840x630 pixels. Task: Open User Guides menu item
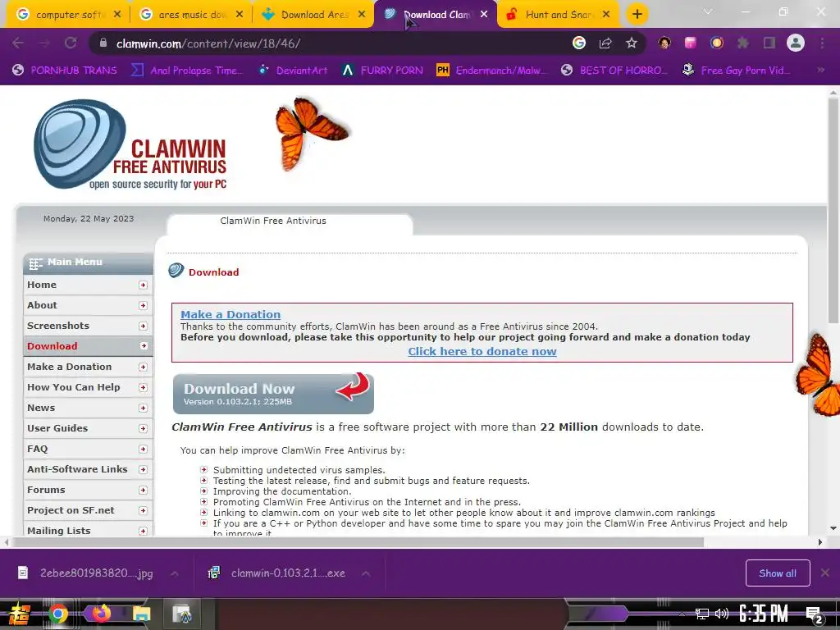tap(88, 428)
